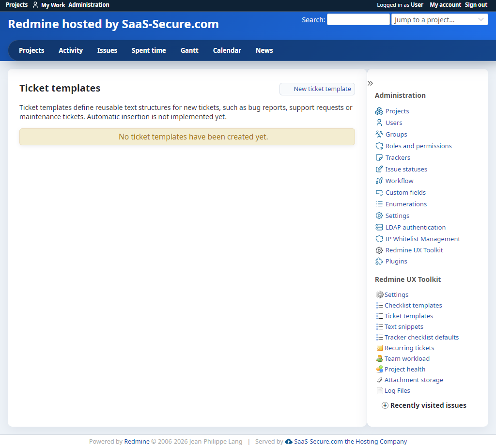Click the Workflow icon in sidebar
Image resolution: width=496 pixels, height=448 pixels.
tap(379, 181)
